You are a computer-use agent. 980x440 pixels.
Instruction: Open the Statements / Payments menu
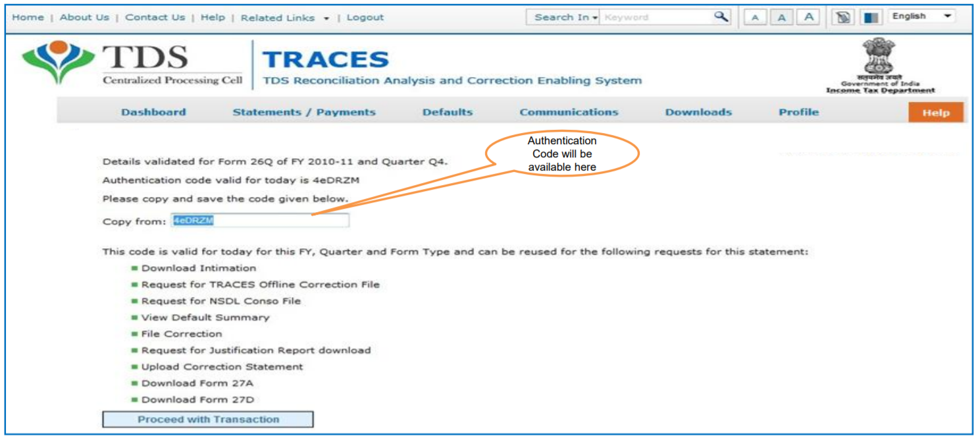[x=304, y=113]
